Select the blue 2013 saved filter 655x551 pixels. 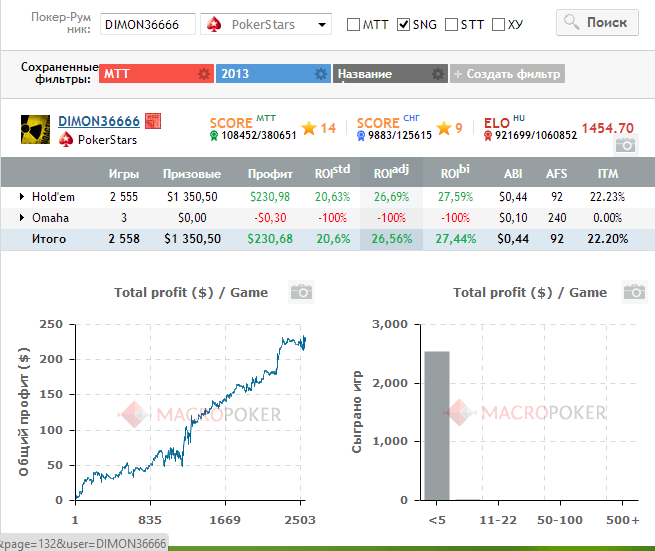(x=273, y=74)
